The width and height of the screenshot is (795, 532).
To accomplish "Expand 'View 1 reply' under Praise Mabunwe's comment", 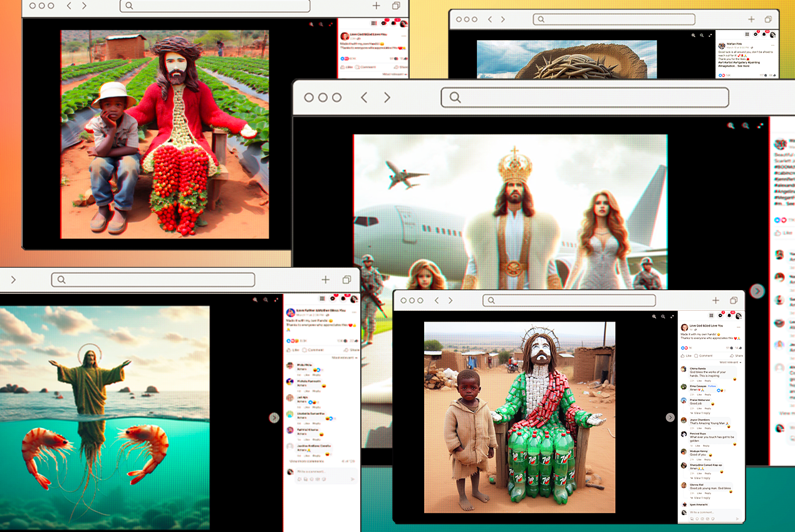I will pos(701,413).
